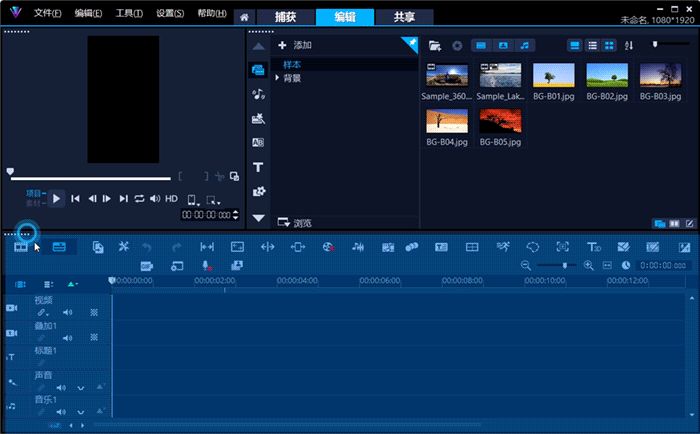
Task: Open the 工具 menu
Action: [129, 13]
